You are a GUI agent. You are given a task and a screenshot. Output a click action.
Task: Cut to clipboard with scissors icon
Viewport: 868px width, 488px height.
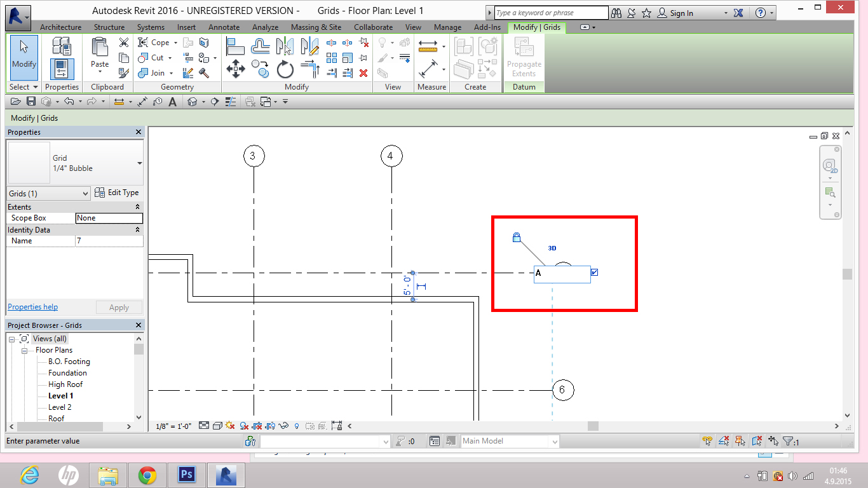coord(124,43)
